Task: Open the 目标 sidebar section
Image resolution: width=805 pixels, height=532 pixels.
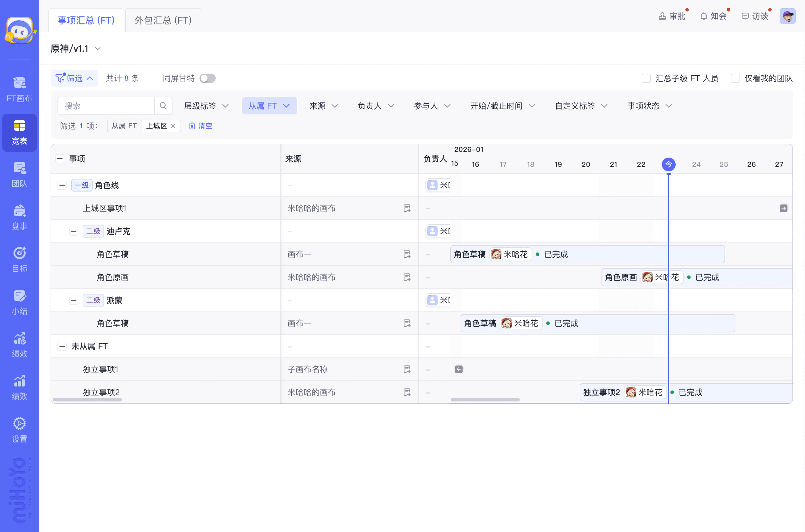Action: click(x=19, y=260)
